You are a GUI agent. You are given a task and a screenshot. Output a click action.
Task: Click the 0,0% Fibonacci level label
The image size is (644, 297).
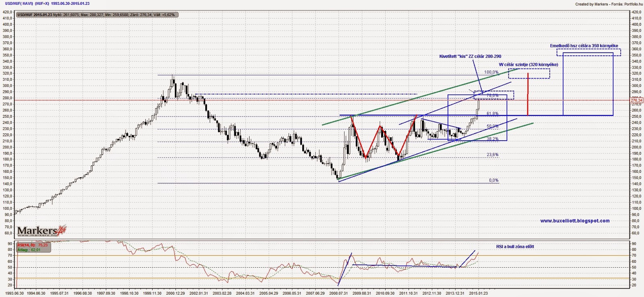(x=494, y=180)
